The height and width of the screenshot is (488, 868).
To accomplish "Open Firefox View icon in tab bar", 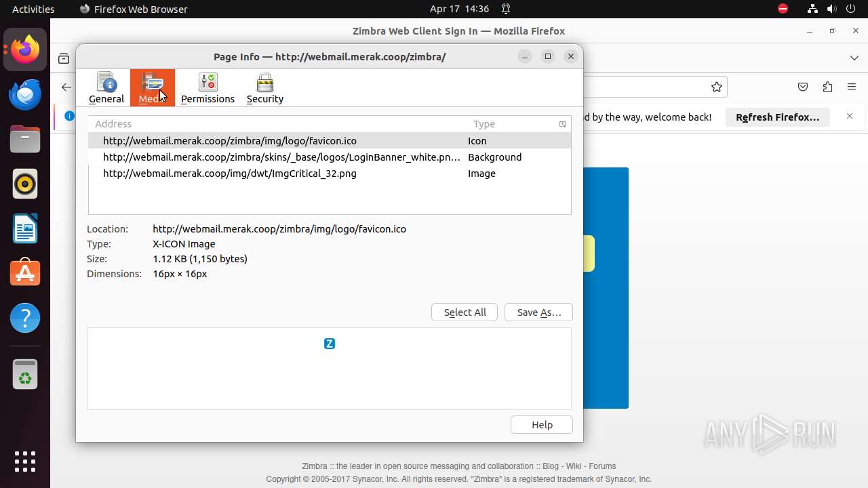I will pos(64,58).
